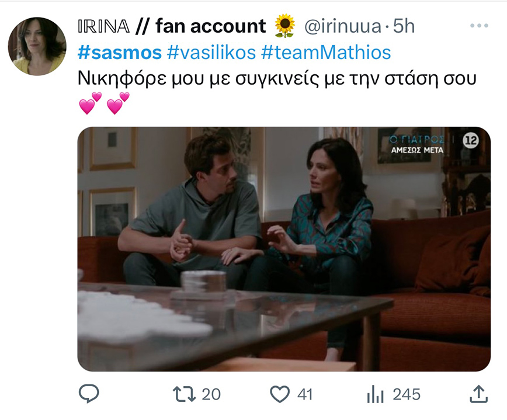Open the round profile avatar photo
The image size is (507, 420).
[37, 46]
